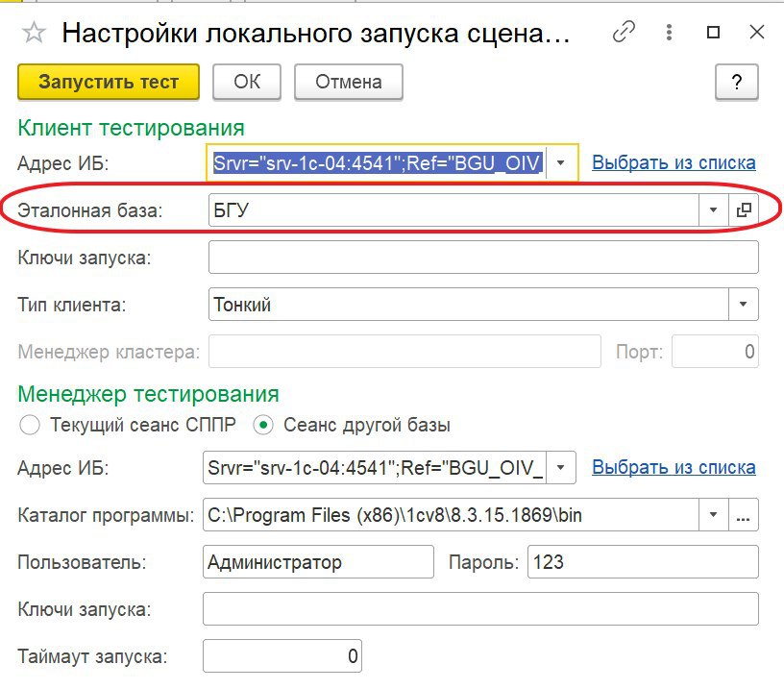The height and width of the screenshot is (689, 784).
Task: Add dialog to favorites with star icon
Action: [34, 33]
